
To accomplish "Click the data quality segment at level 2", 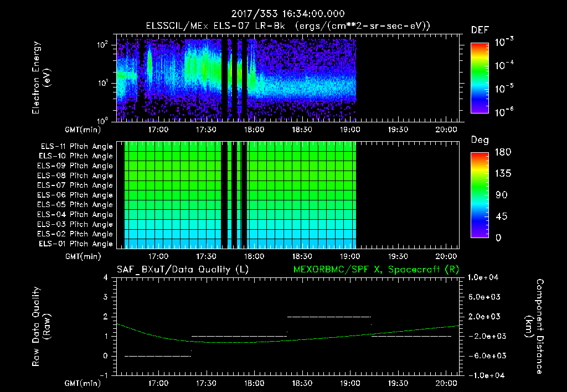I will [329, 317].
